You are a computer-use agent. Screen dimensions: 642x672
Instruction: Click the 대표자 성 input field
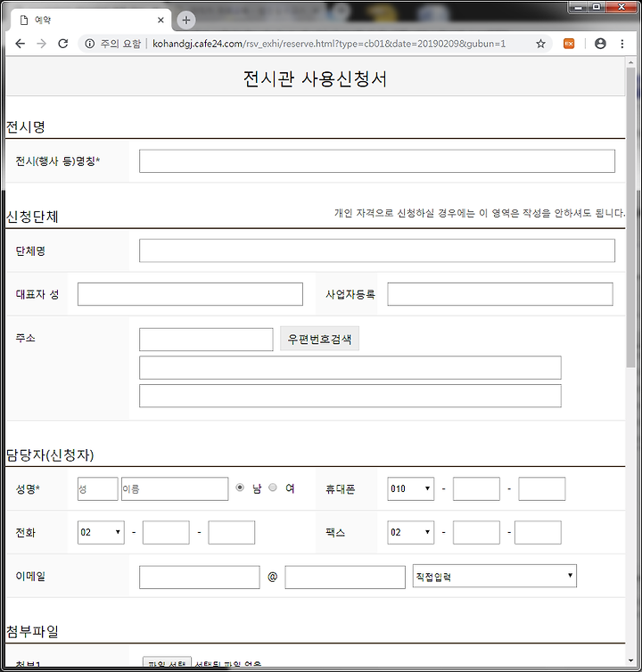point(191,294)
